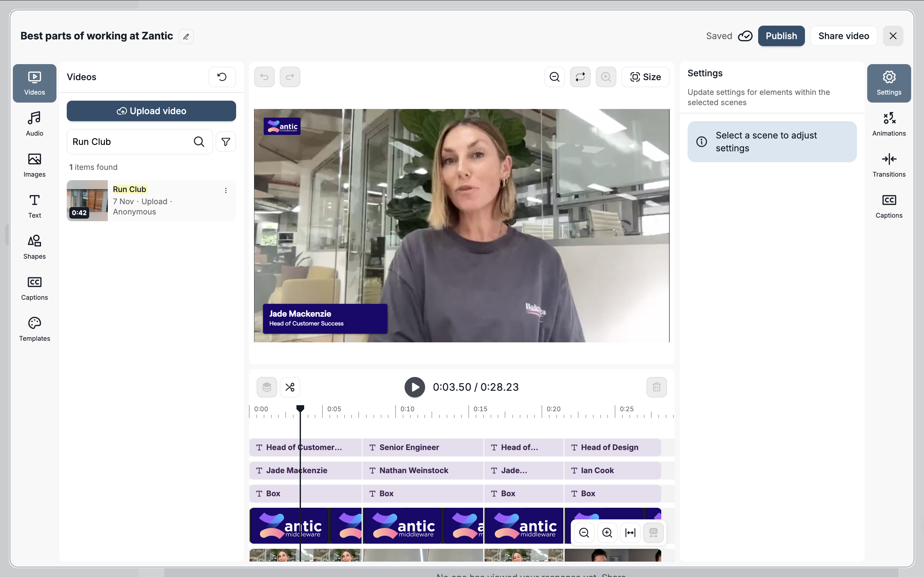This screenshot has height=577, width=924.
Task: Open the Size options dropdown
Action: pyautogui.click(x=645, y=77)
